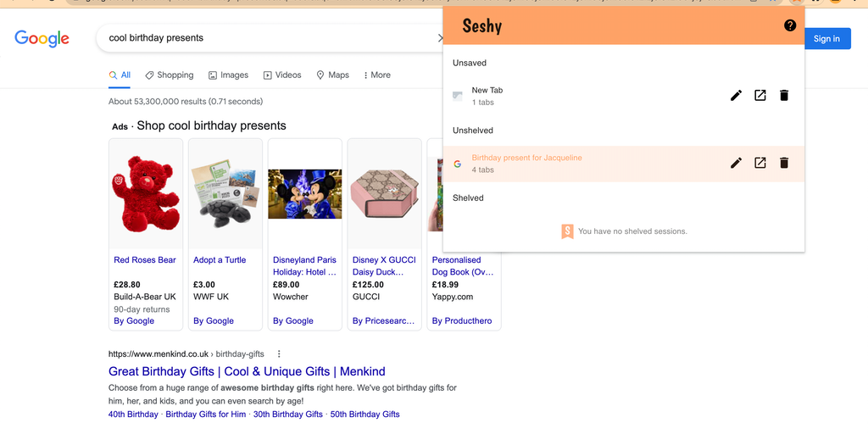
Task: Delete Birthday present for Jacqueline session
Action: click(x=784, y=163)
